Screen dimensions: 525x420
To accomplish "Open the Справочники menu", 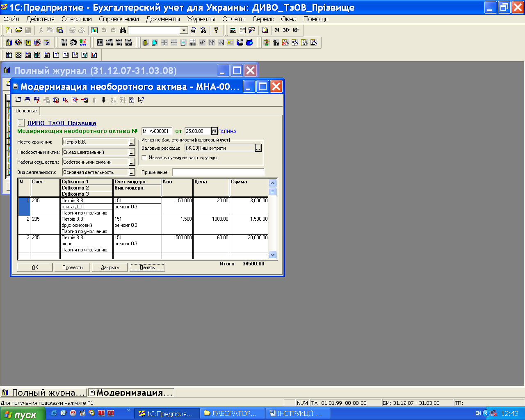I will tap(119, 19).
